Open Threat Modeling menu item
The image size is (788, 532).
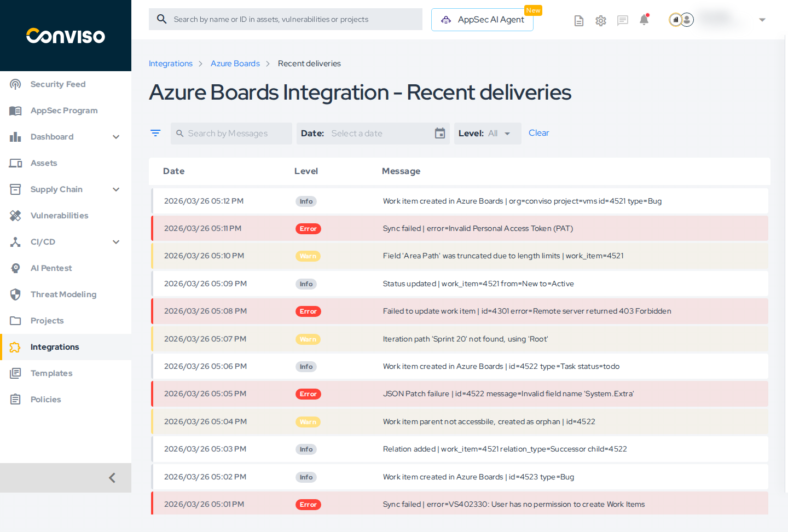tap(63, 294)
